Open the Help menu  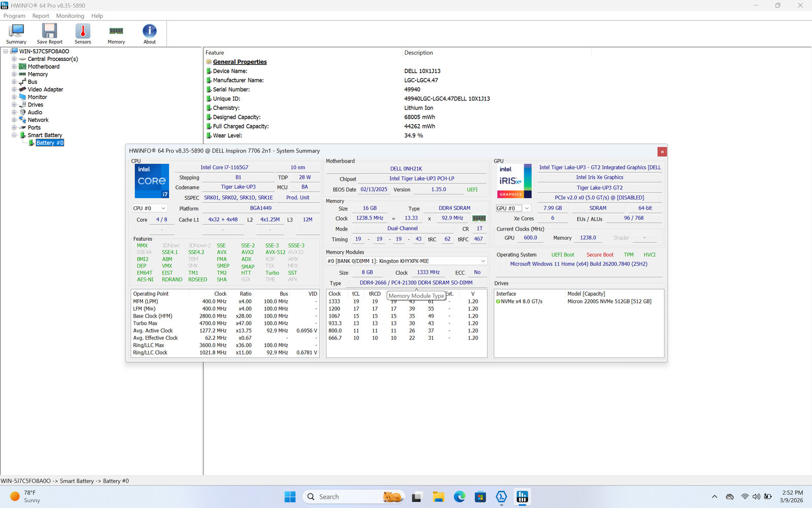(x=97, y=16)
